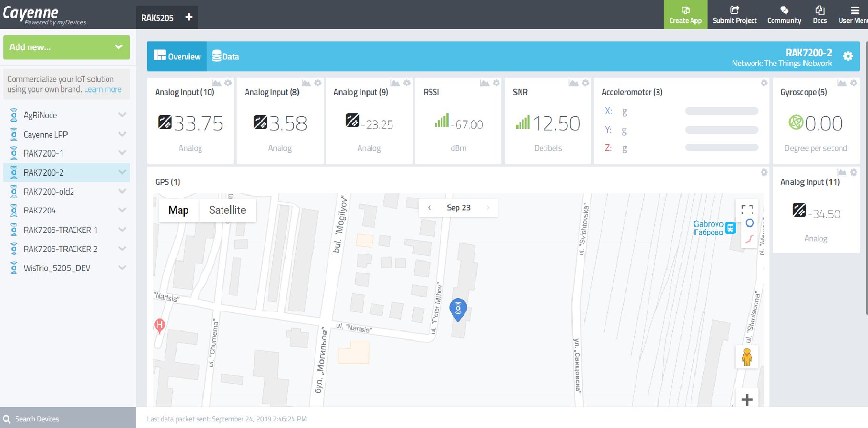Switch to the Data tab

(226, 56)
